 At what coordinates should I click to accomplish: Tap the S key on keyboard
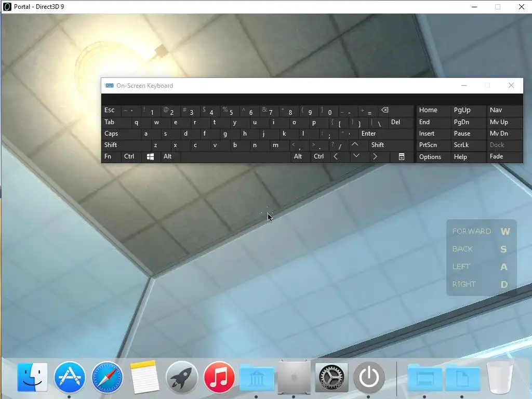[170, 134]
